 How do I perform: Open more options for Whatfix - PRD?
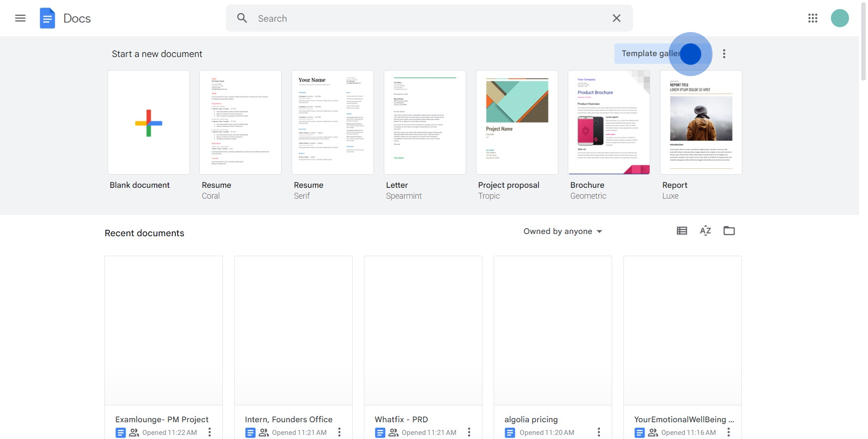[x=469, y=432]
